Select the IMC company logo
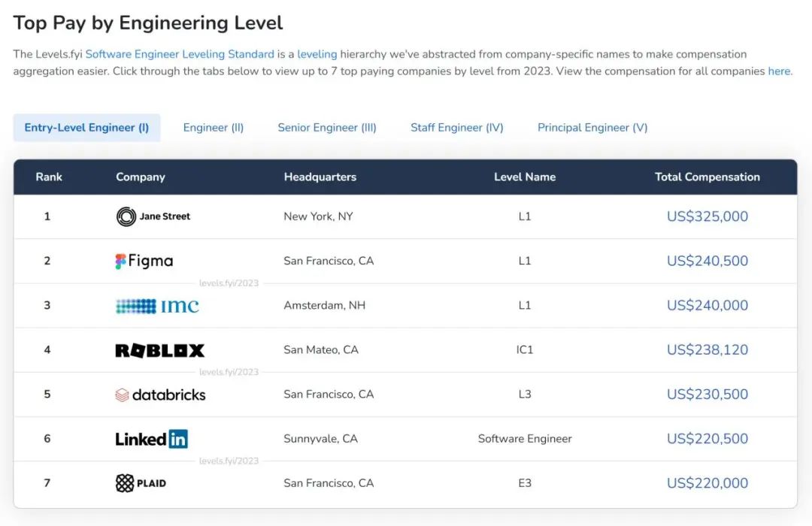The image size is (812, 526). pyautogui.click(x=157, y=305)
